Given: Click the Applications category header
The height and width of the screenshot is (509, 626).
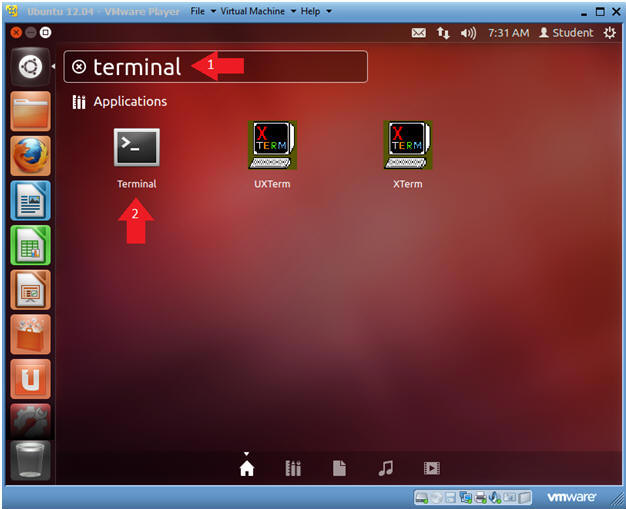Looking at the screenshot, I should (120, 102).
